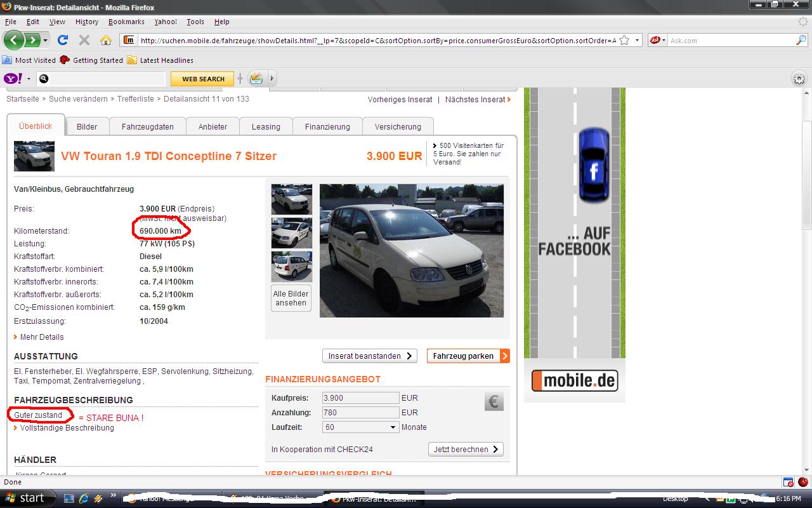Switch to the Finanzierung tab

pyautogui.click(x=327, y=126)
